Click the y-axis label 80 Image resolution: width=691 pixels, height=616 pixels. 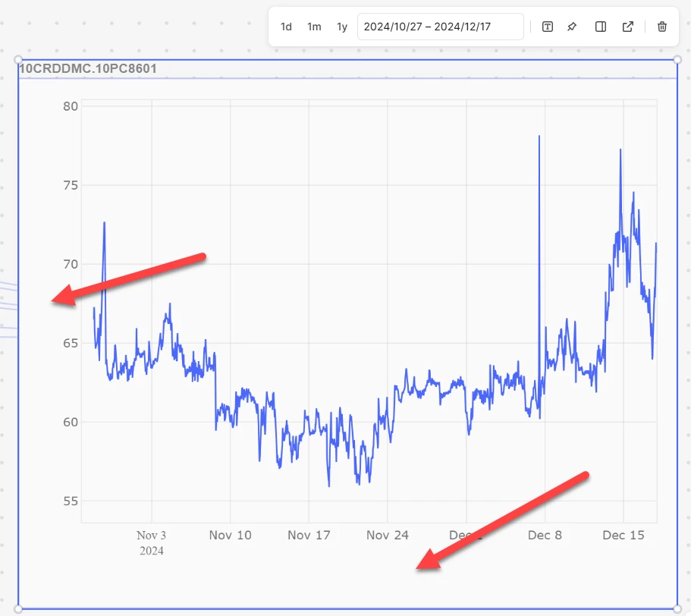tap(71, 106)
